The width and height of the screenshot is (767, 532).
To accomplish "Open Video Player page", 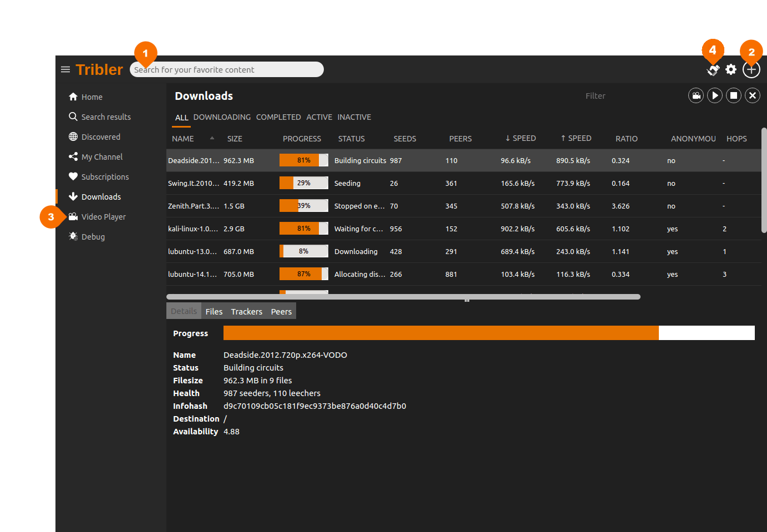I will [x=111, y=217].
